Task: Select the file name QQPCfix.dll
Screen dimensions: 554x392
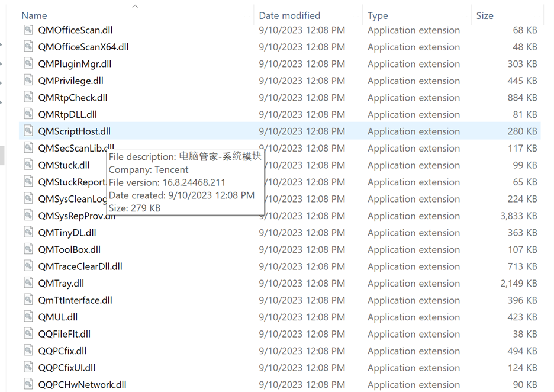Action: [62, 351]
